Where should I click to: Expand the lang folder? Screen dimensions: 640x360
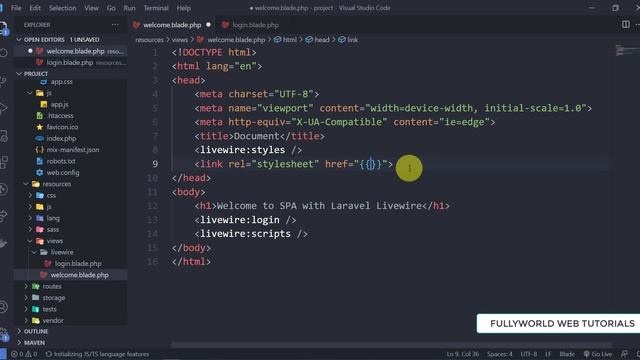[x=53, y=218]
